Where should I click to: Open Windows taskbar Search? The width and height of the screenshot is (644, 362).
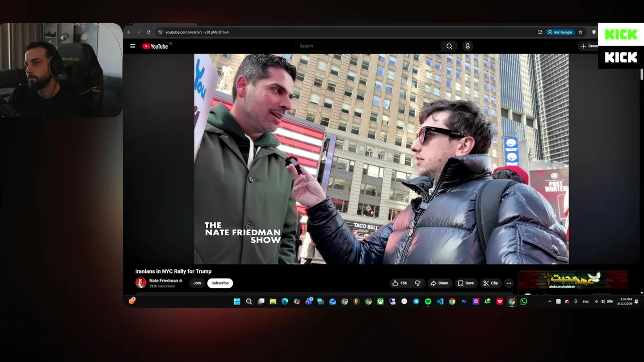pos(249,302)
